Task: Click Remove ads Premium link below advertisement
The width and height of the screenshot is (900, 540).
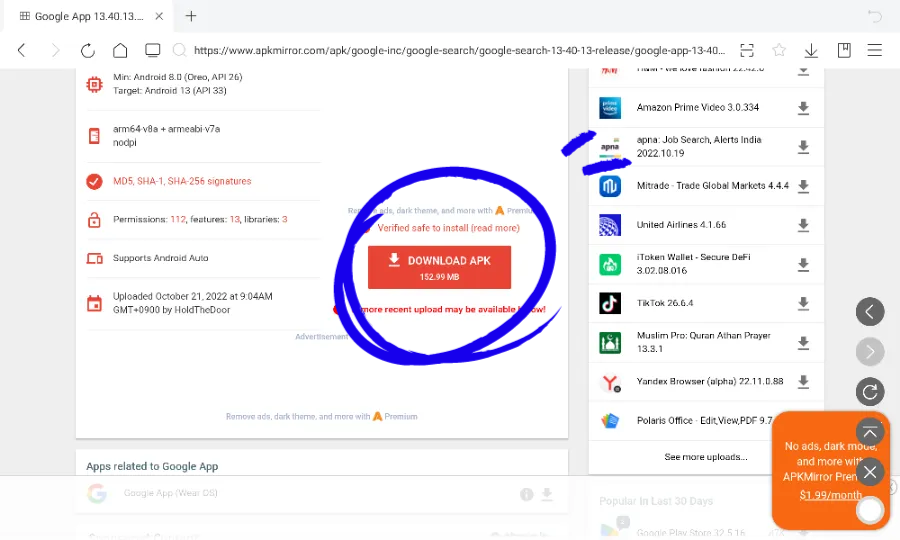Action: pos(321,417)
